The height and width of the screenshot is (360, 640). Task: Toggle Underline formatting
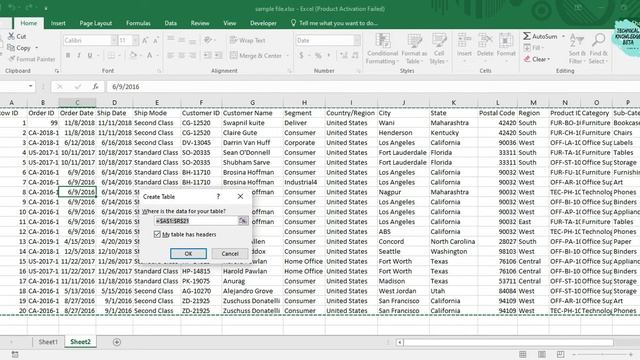click(x=89, y=55)
